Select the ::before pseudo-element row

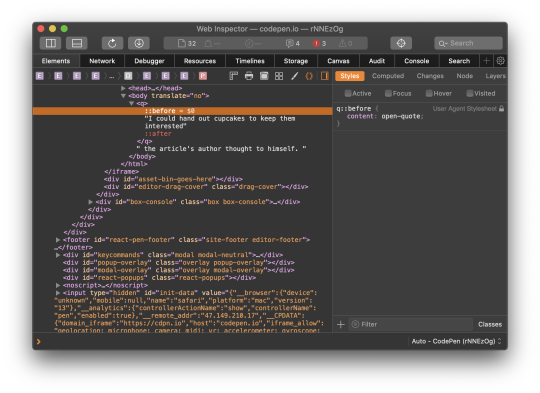click(x=183, y=111)
